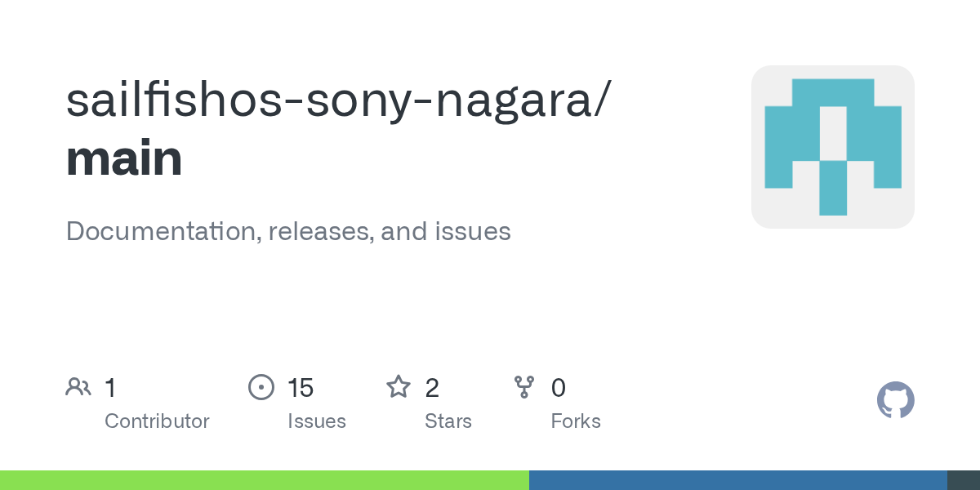Click the green language bar segment
980x490 pixels.
264,480
